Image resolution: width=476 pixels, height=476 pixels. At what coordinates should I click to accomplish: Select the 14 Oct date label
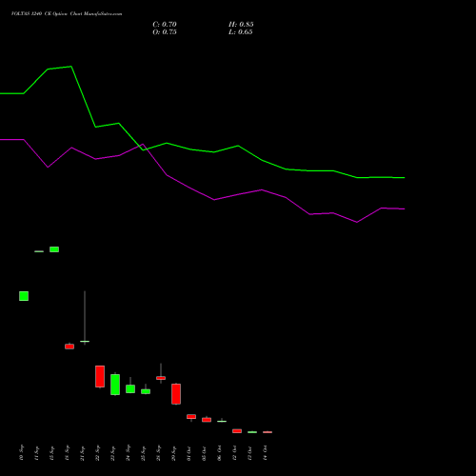265,453
